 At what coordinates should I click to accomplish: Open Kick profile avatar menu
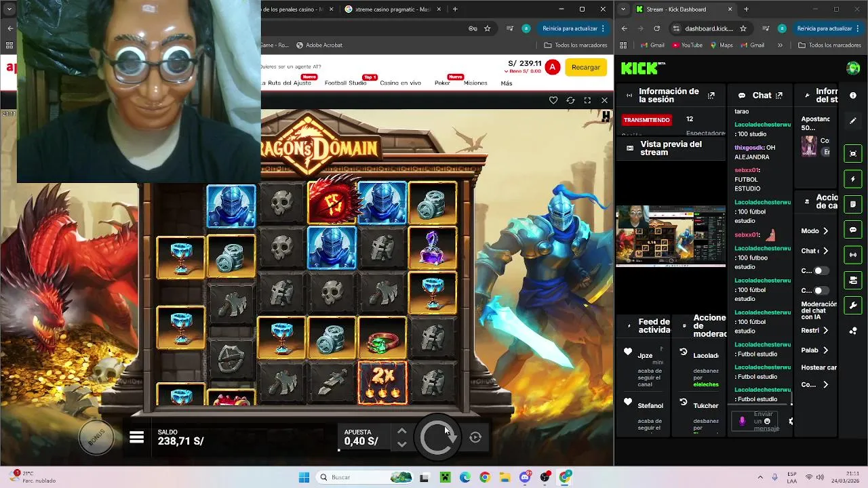point(853,68)
